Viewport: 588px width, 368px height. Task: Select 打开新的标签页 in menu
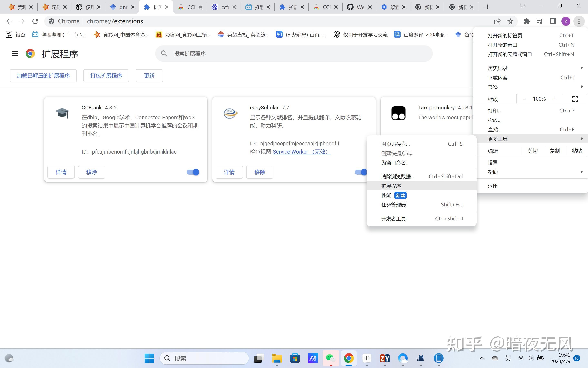point(531,35)
